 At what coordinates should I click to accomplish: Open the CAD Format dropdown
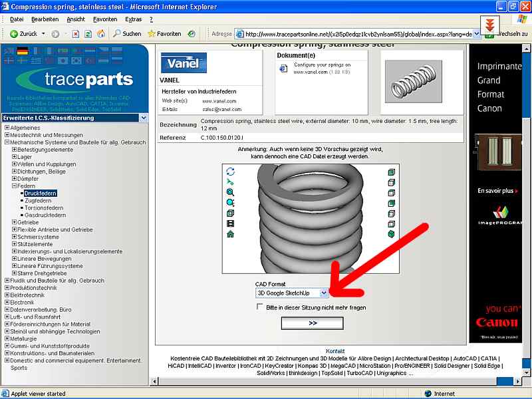point(323,293)
